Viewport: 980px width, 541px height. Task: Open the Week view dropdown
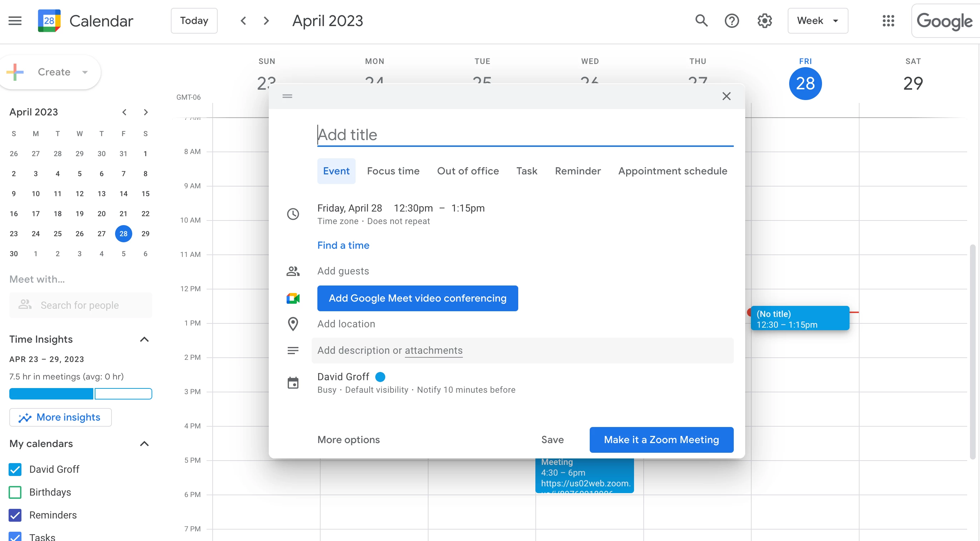[x=817, y=20]
